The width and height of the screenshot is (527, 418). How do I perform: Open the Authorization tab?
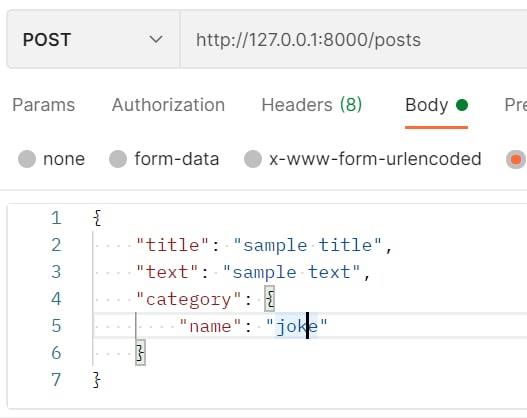pyautogui.click(x=168, y=105)
